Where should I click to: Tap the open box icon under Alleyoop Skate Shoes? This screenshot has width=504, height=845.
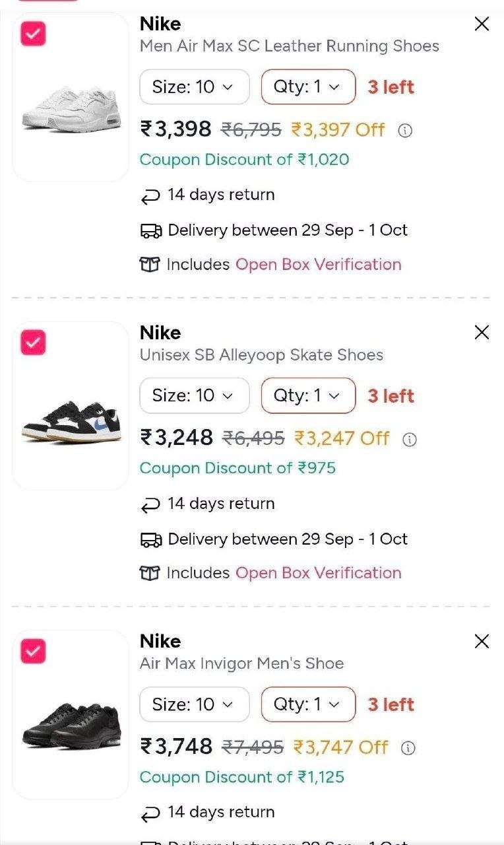[150, 573]
